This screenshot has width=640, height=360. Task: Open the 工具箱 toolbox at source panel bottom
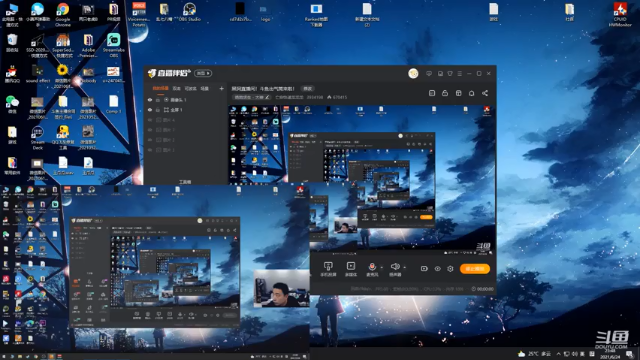185,182
